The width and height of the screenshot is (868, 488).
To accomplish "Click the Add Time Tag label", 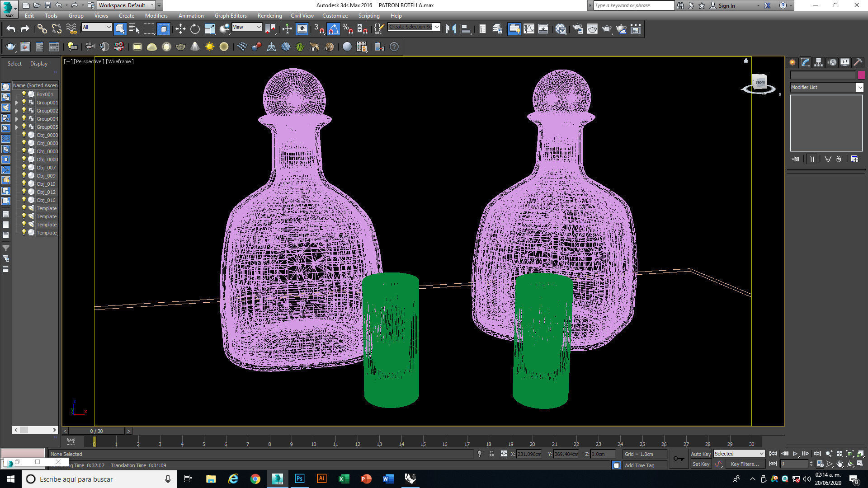I will 639,465.
